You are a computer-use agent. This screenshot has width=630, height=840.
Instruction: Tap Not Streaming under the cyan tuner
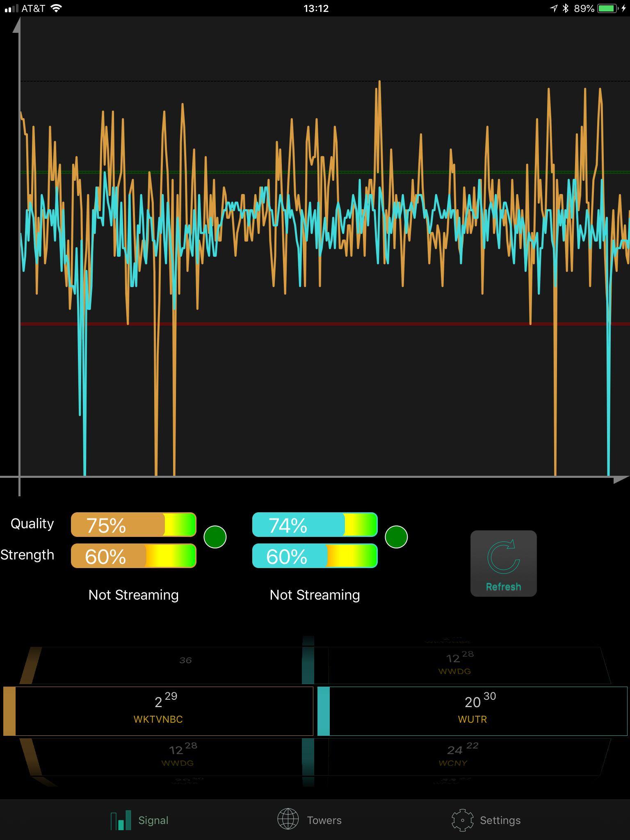(x=315, y=595)
